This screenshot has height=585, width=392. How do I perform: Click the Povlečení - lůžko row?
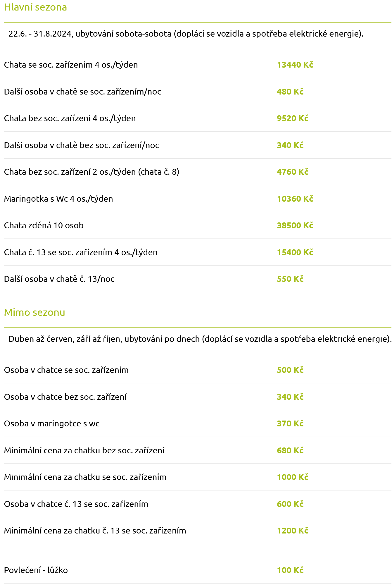click(198, 570)
